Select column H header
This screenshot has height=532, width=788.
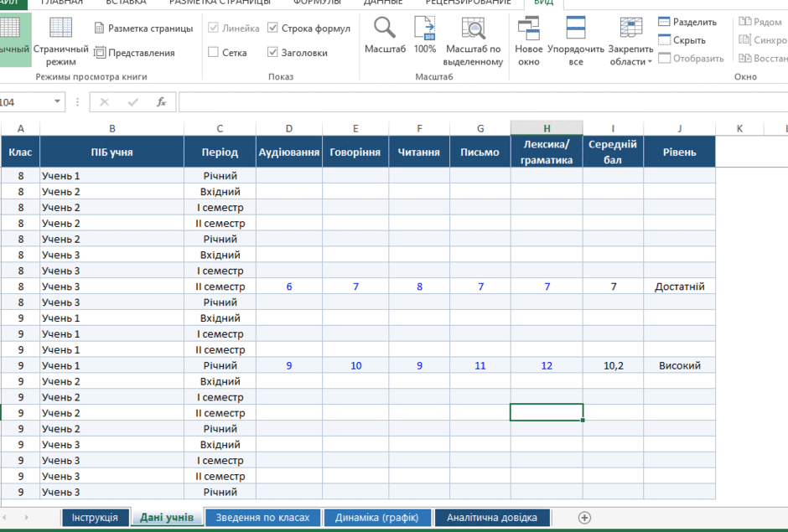547,128
